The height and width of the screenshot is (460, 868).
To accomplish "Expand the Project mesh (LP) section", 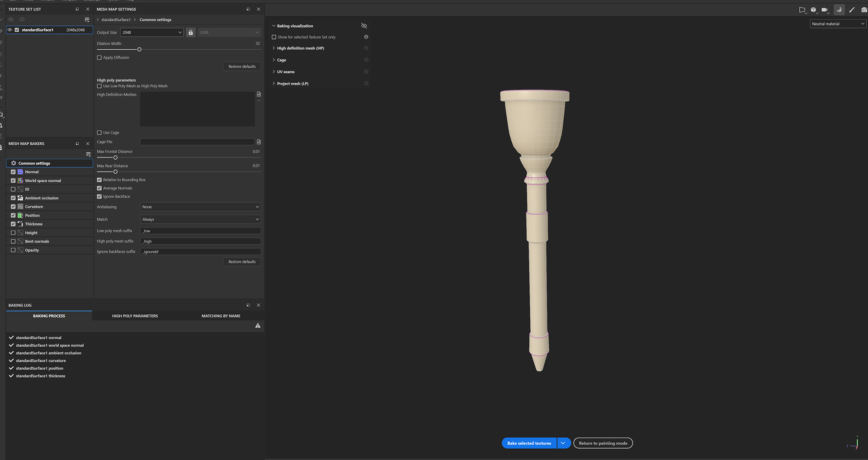I will click(274, 83).
